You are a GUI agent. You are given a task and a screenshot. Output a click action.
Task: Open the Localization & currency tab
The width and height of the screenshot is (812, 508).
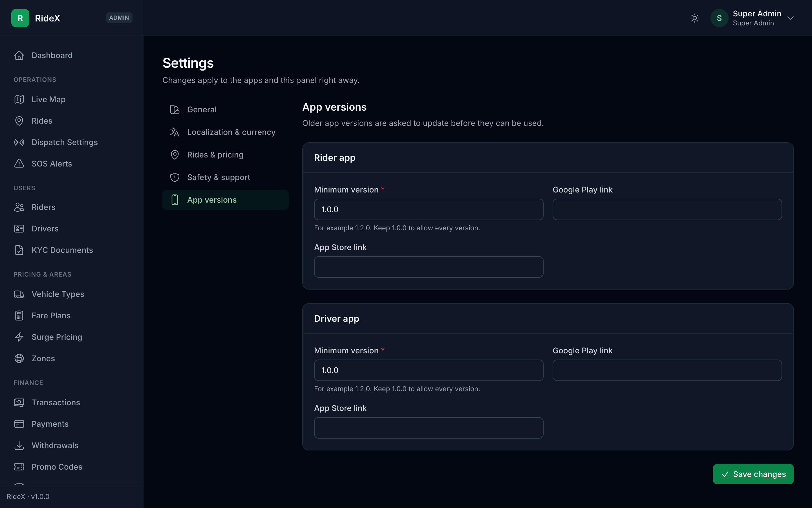click(226, 132)
